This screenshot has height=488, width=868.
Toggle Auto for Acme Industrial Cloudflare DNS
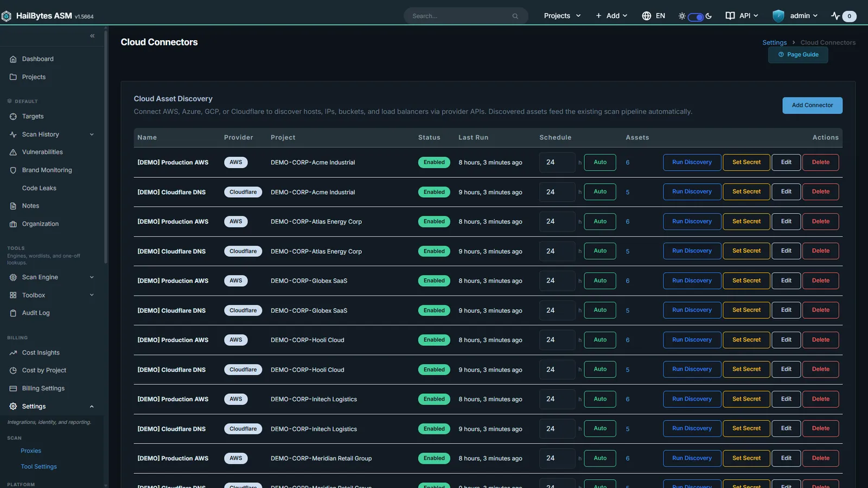coord(600,192)
